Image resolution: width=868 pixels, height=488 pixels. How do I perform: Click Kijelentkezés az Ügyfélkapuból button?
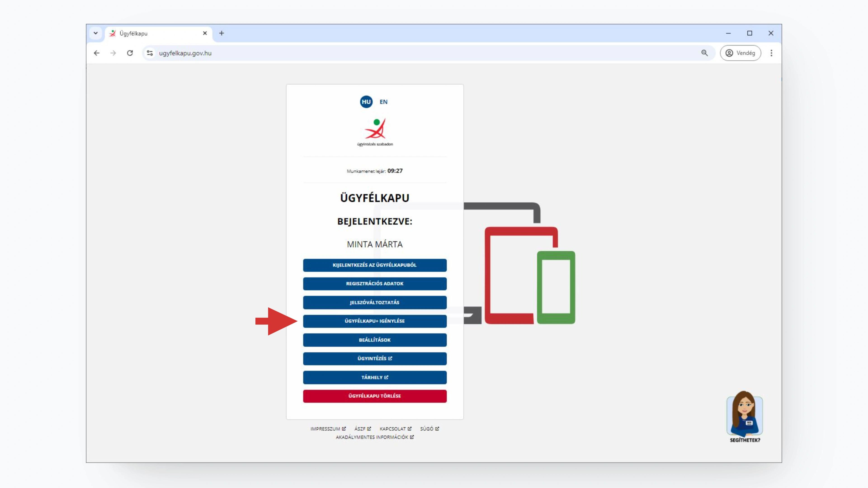click(x=375, y=265)
